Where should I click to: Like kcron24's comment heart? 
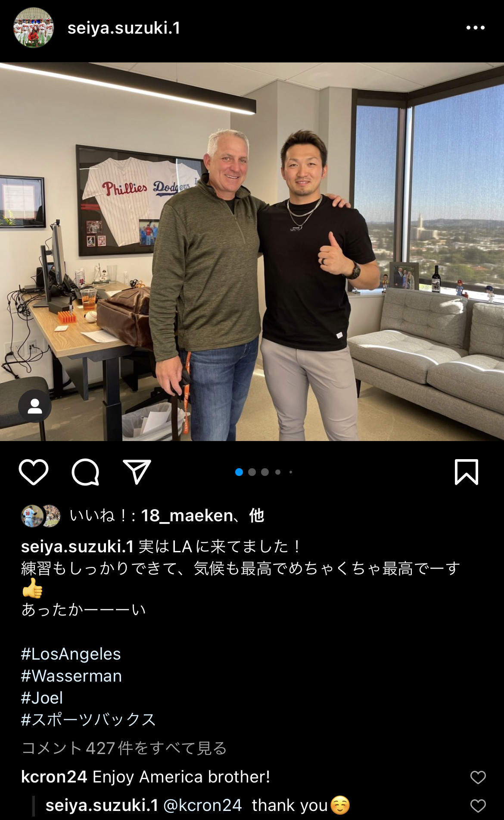[478, 777]
